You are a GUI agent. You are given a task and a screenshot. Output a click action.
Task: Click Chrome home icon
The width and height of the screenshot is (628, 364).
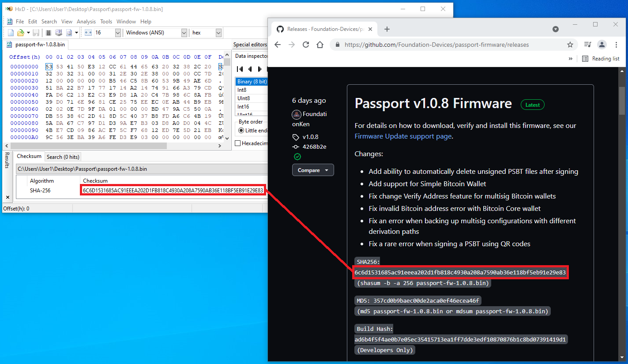[x=320, y=45]
